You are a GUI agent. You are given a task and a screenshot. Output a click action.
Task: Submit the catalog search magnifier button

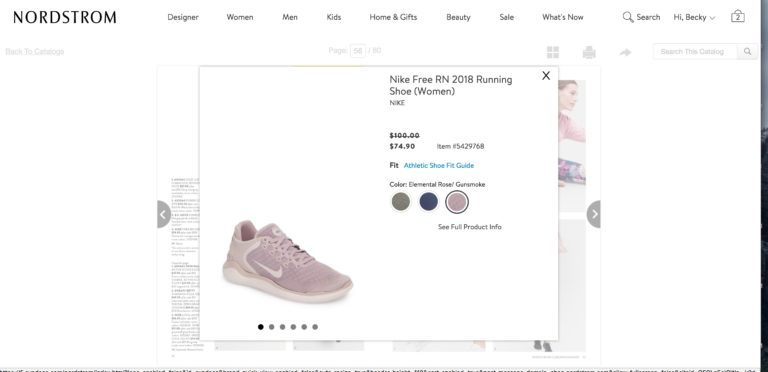[x=747, y=51]
